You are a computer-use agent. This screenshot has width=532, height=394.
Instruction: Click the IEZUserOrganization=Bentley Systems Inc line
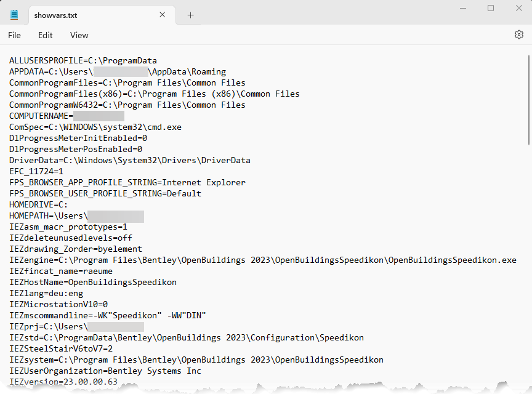tap(105, 371)
